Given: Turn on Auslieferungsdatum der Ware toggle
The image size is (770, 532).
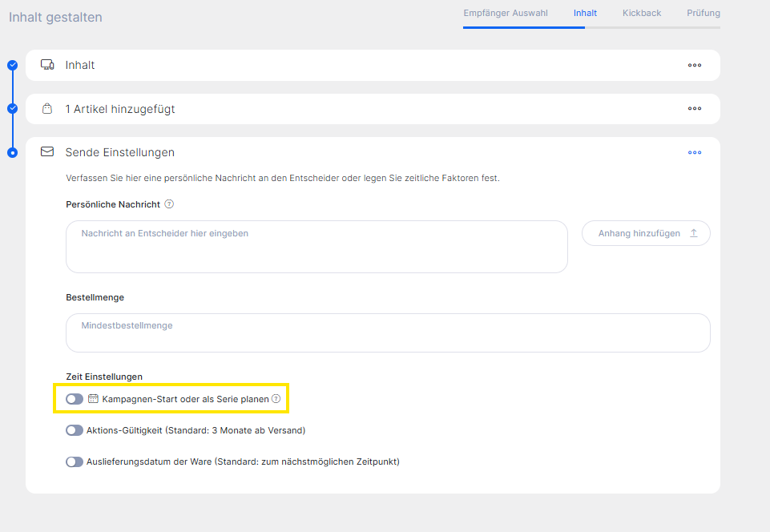Looking at the screenshot, I should [x=75, y=461].
